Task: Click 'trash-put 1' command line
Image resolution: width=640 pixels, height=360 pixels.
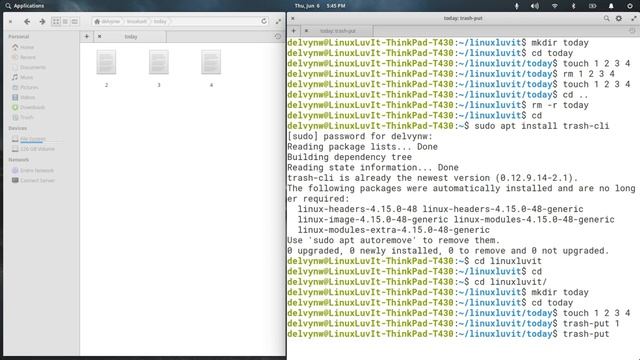Action: point(591,323)
